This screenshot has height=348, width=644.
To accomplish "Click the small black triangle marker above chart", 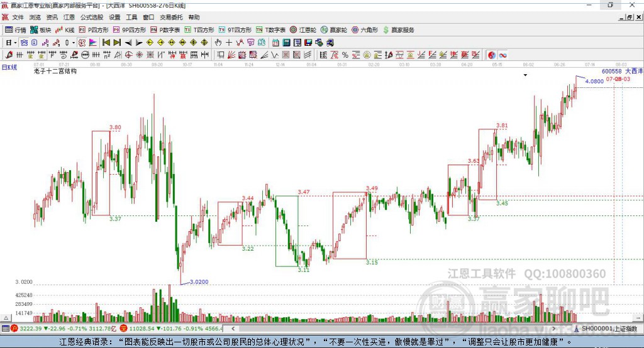I will 525,75.
